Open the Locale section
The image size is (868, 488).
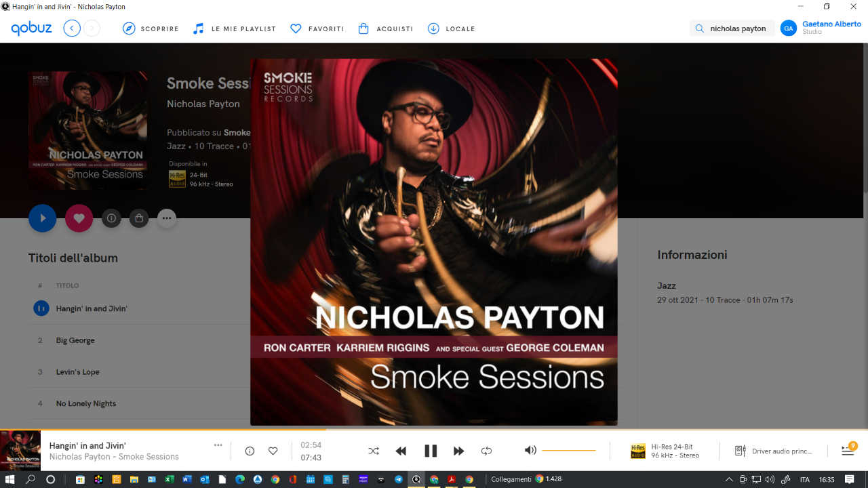[451, 28]
